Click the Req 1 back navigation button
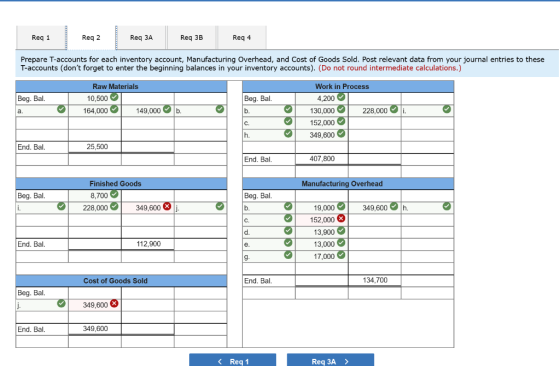The image size is (560, 366). coord(232,361)
